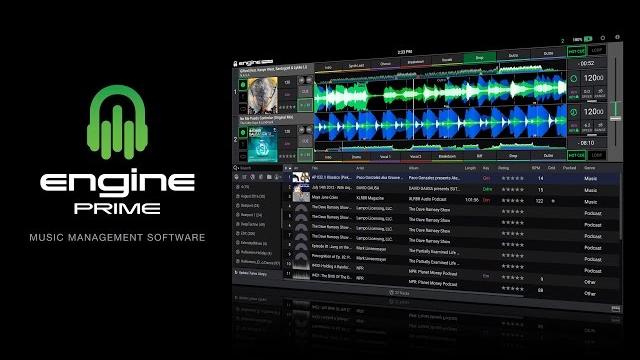
Task: Click the circular icon beside battery indicator
Action: (603, 38)
